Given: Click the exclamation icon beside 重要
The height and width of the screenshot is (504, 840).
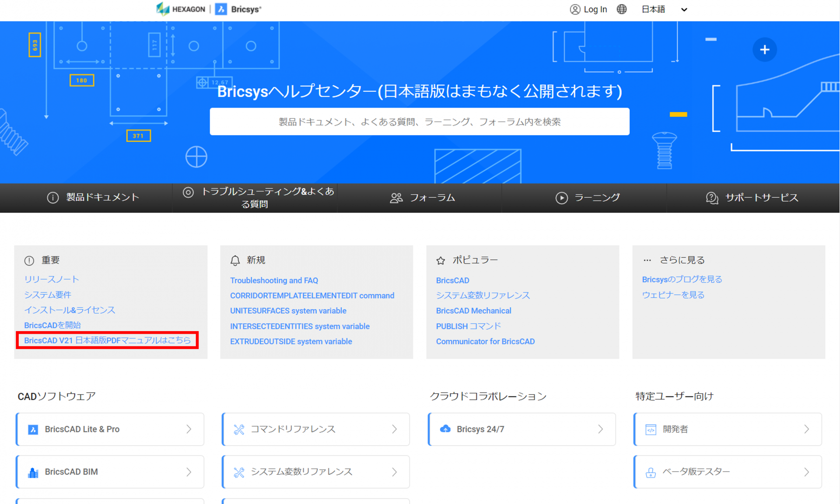Looking at the screenshot, I should click(29, 261).
